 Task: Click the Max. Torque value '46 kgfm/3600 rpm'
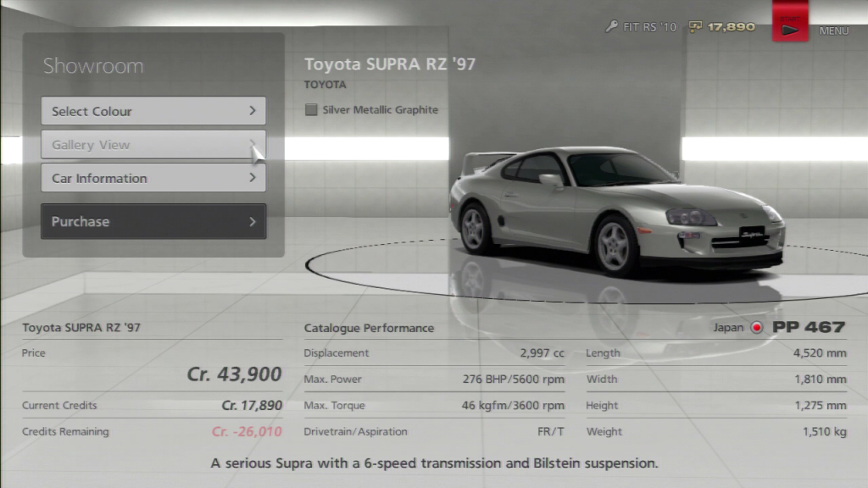[513, 405]
